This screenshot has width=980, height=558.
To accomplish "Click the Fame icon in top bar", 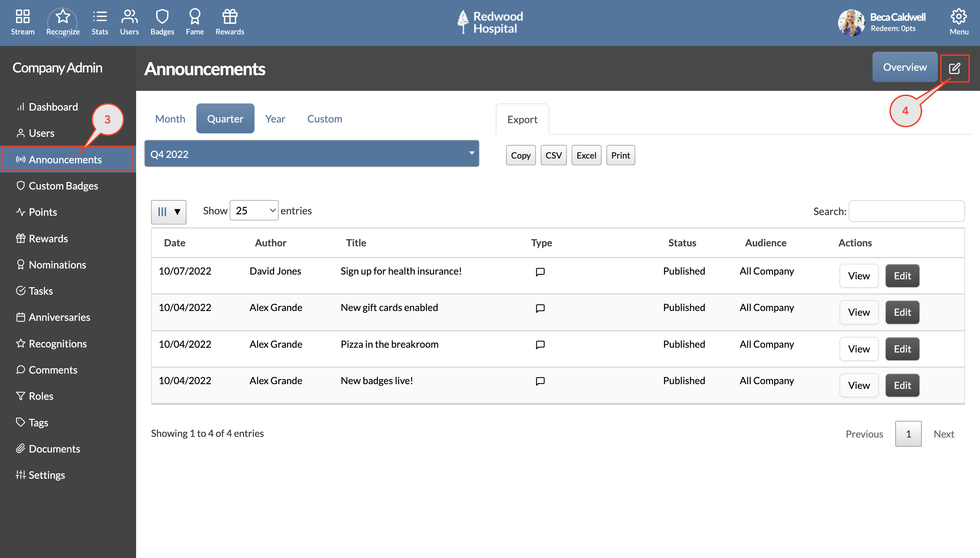I will click(x=195, y=21).
